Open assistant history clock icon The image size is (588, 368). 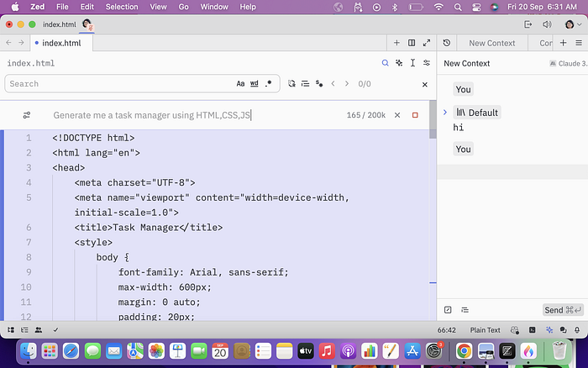click(447, 43)
